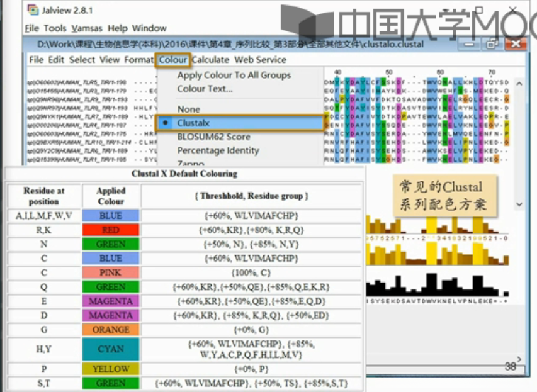Click alignment ruler position 70
The width and height of the screenshot is (537, 392).
point(492,72)
